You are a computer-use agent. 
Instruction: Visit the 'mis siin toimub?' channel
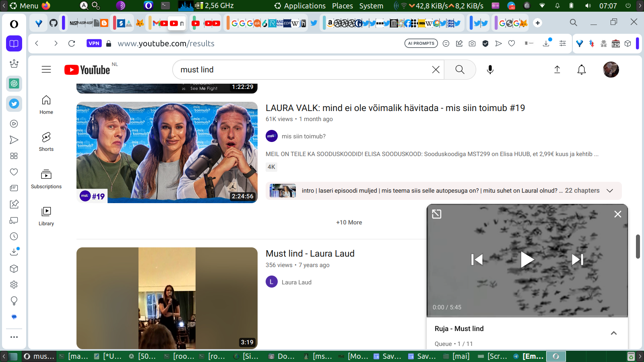click(303, 136)
